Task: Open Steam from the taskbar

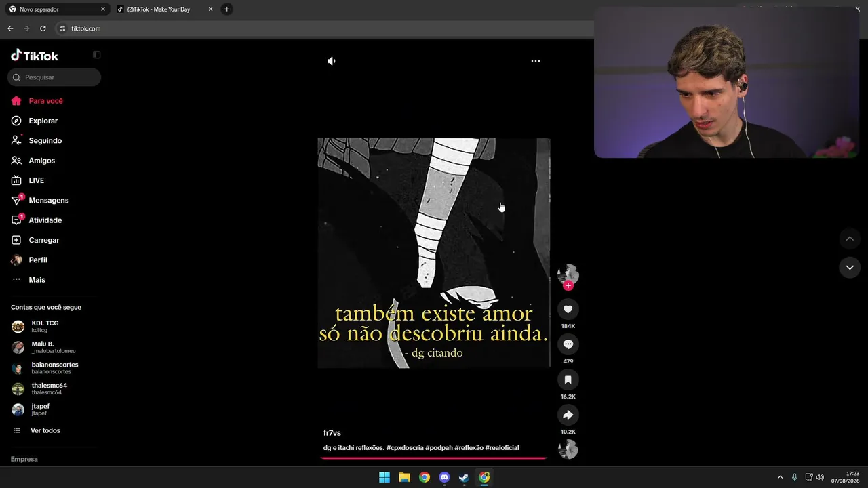Action: coord(464,477)
